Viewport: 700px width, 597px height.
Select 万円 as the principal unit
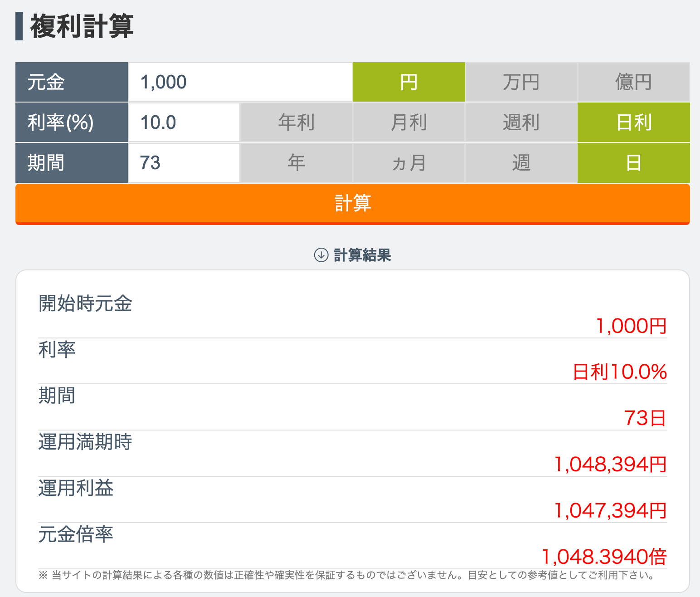521,82
